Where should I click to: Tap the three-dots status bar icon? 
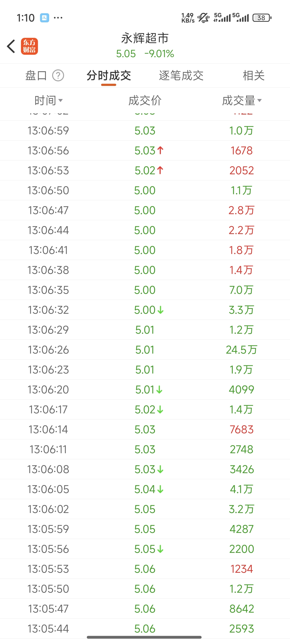(x=58, y=18)
